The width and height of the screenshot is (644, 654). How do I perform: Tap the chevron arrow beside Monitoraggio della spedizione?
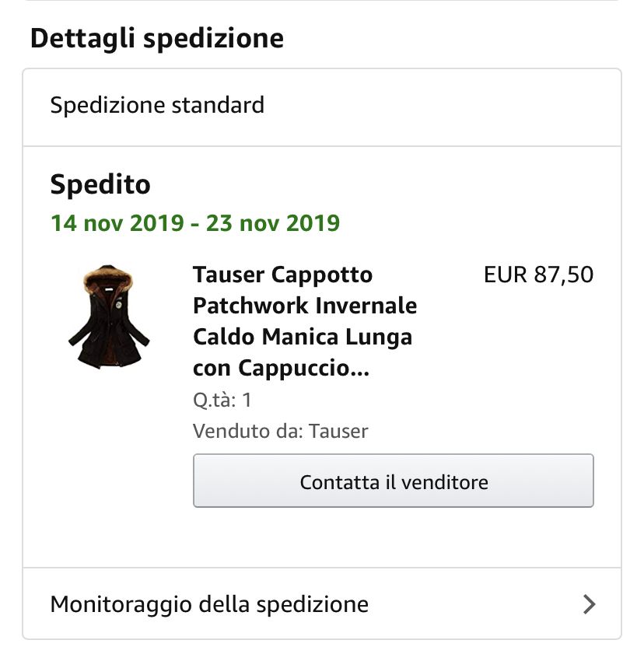pyautogui.click(x=589, y=604)
